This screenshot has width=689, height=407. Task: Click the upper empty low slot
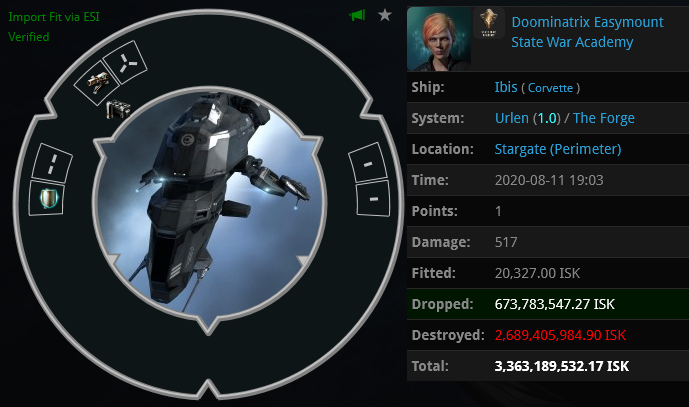[368, 163]
